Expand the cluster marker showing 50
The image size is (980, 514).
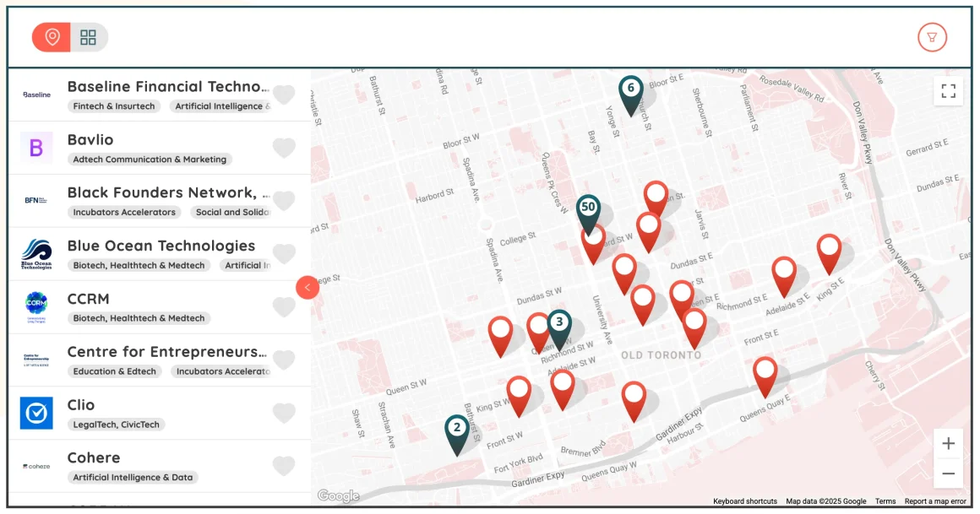point(589,207)
